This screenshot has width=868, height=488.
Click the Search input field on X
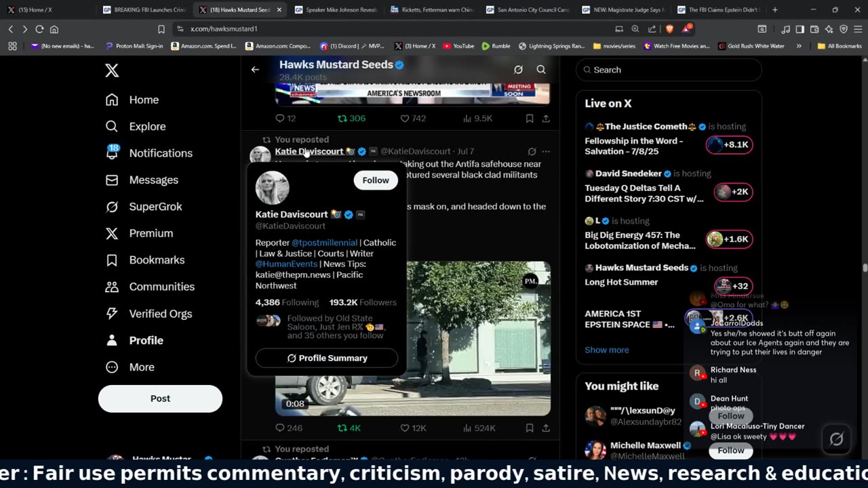point(669,70)
